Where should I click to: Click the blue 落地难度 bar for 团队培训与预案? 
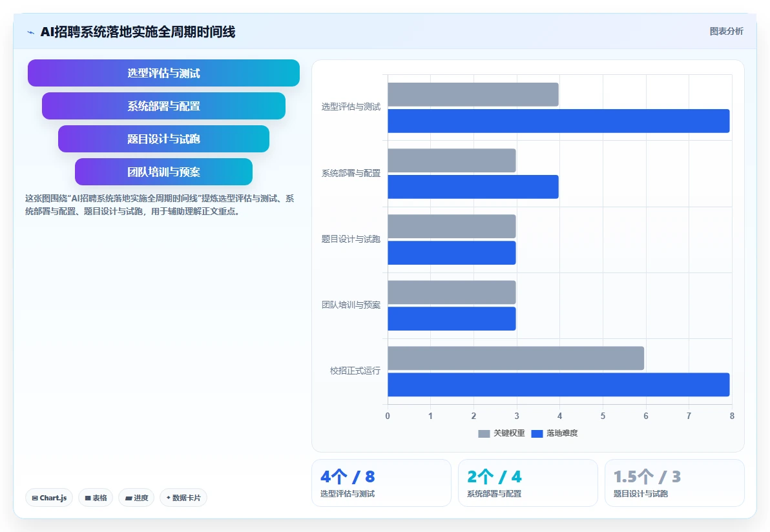pos(452,319)
